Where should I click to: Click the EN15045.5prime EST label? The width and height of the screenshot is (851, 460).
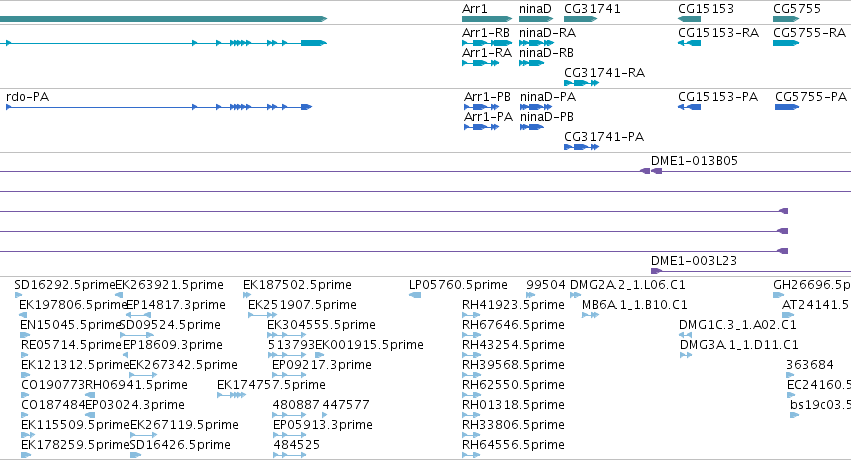(x=69, y=325)
